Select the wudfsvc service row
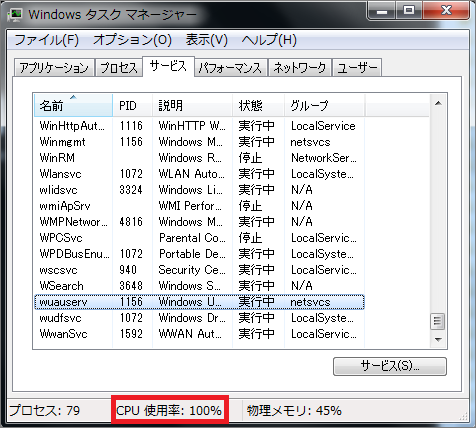The height and width of the screenshot is (428, 476). (x=199, y=318)
